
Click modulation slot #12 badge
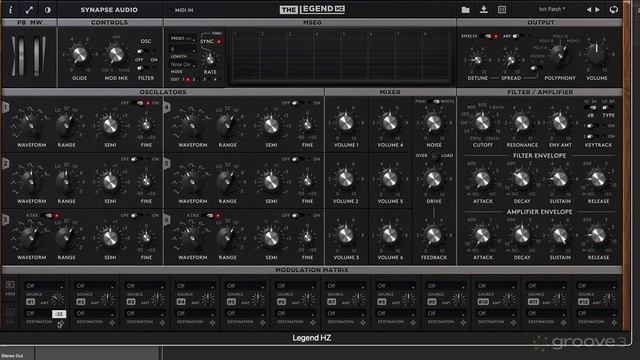point(584,302)
